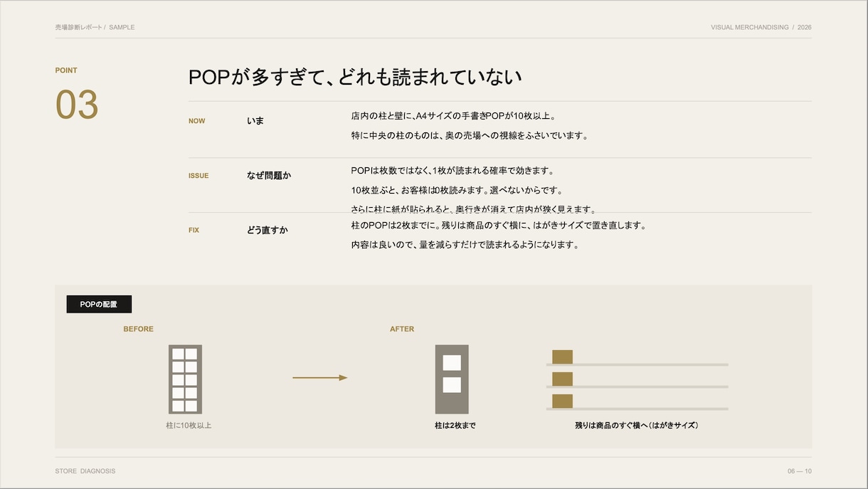
Task: Click the gold arrow between BEFORE and AFTER
Action: [320, 378]
